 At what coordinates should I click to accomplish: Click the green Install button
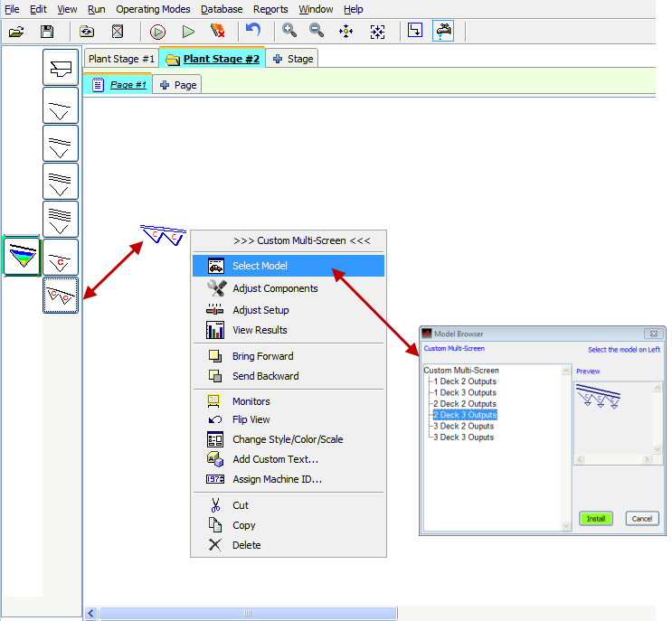pyautogui.click(x=596, y=519)
